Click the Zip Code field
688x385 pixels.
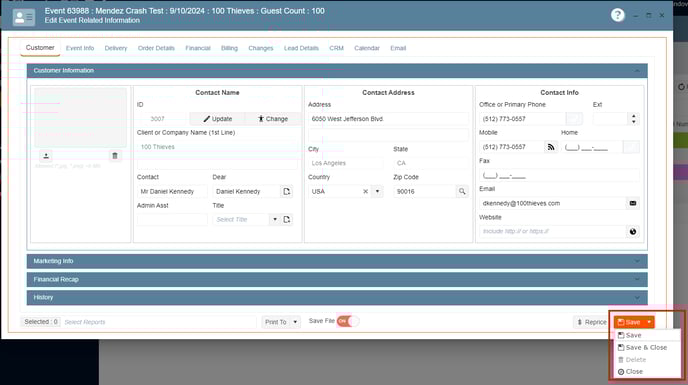pos(425,191)
